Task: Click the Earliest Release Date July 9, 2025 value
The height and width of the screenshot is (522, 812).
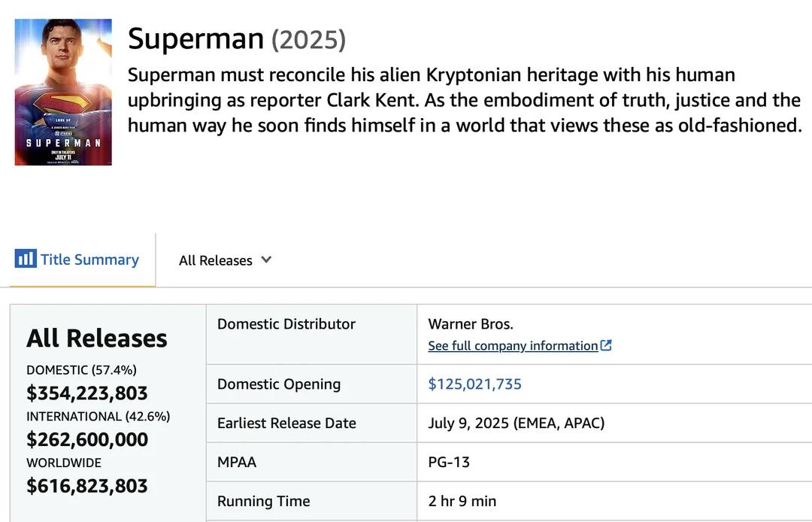Action: tap(517, 423)
